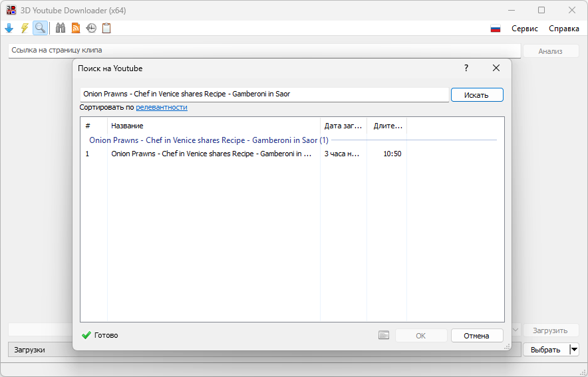This screenshot has width=588, height=377.
Task: Maximize the 3D Youtube Downloader window
Action: tap(541, 10)
